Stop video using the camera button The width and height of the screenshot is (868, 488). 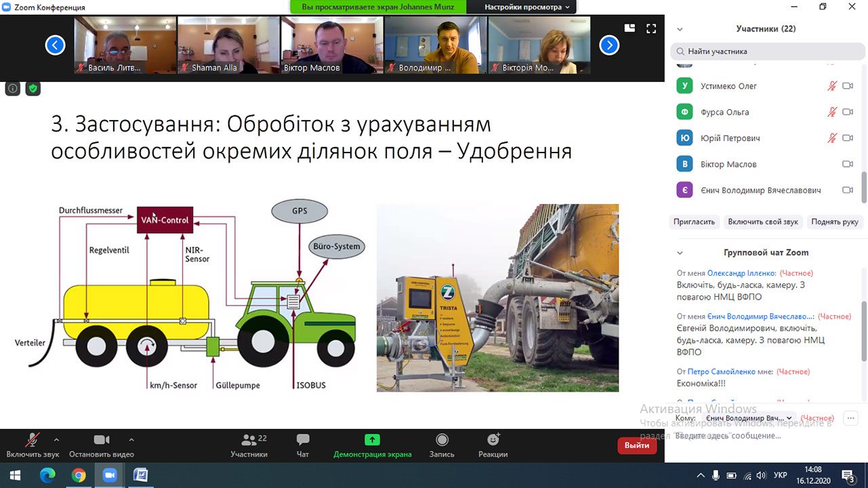click(102, 445)
